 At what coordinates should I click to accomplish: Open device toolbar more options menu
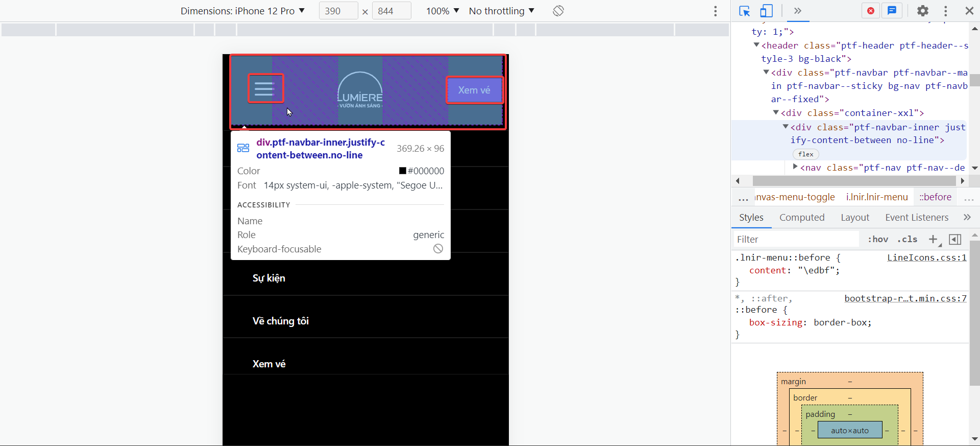pos(716,11)
